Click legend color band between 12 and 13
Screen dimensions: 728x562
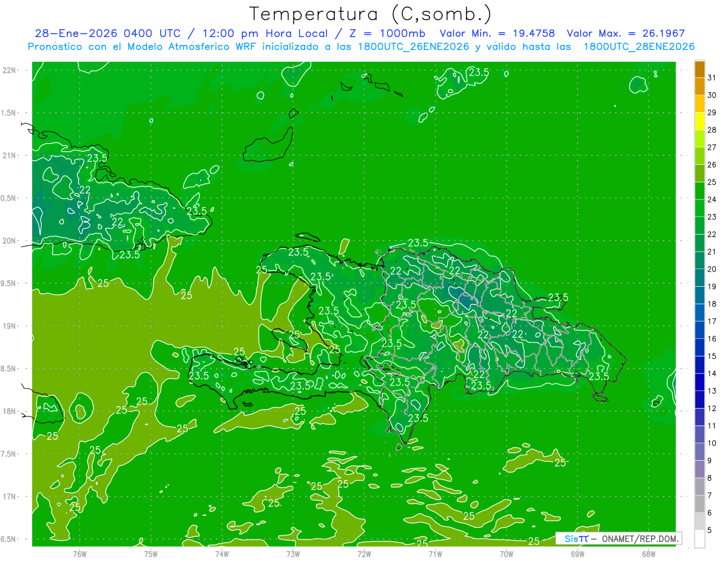tap(699, 400)
